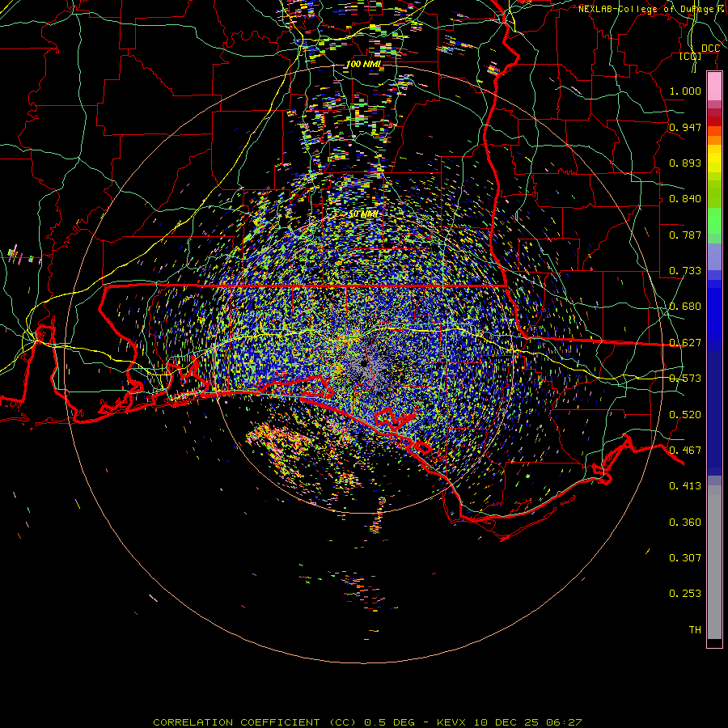Click the 0.627 legend value
Viewport: 728px width, 728px height.
[x=685, y=343]
